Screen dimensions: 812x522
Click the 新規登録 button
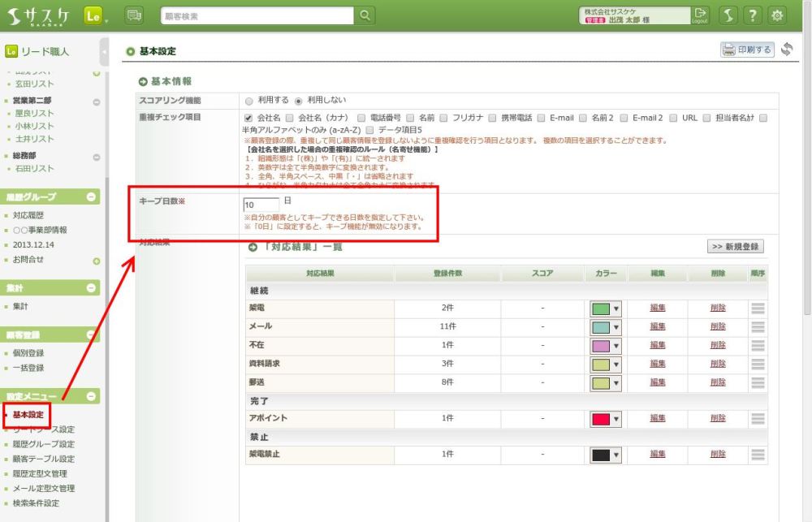tap(735, 246)
